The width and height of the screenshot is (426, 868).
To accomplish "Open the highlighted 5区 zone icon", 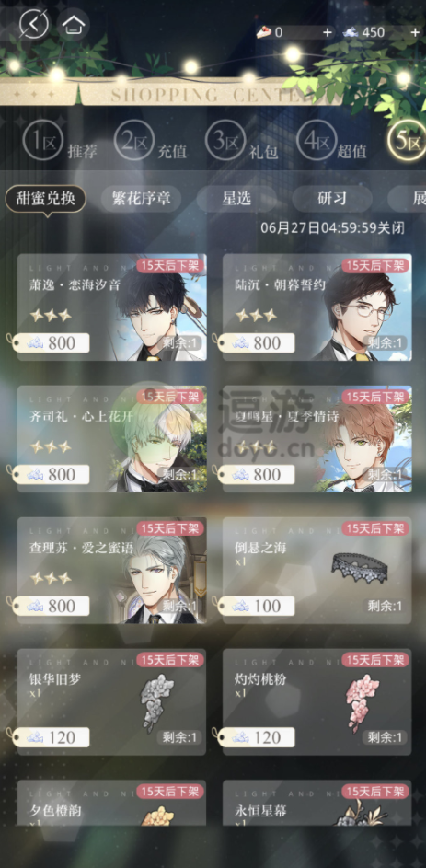I will [x=408, y=141].
